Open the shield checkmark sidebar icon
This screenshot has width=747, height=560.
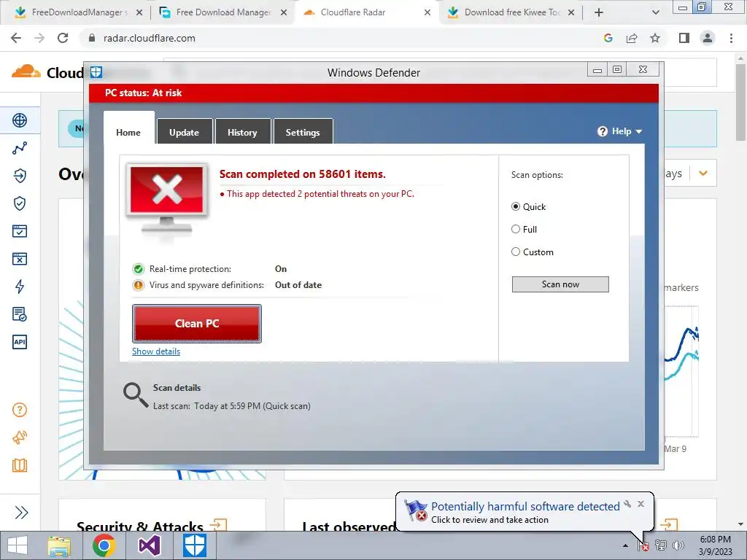coord(20,204)
